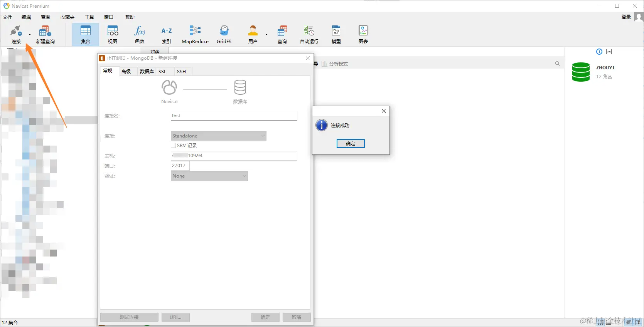Click the Navicat logo icon in dialog
The width and height of the screenshot is (644, 327).
[169, 87]
